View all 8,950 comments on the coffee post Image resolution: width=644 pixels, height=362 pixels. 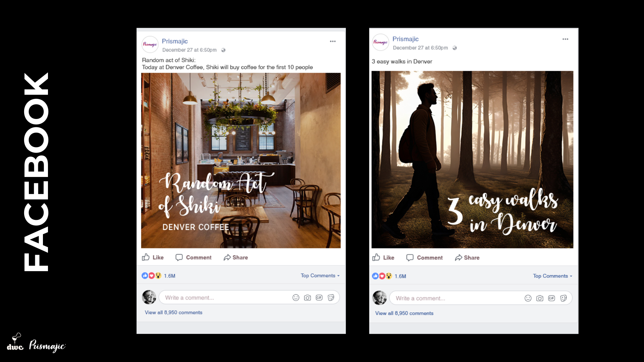173,312
